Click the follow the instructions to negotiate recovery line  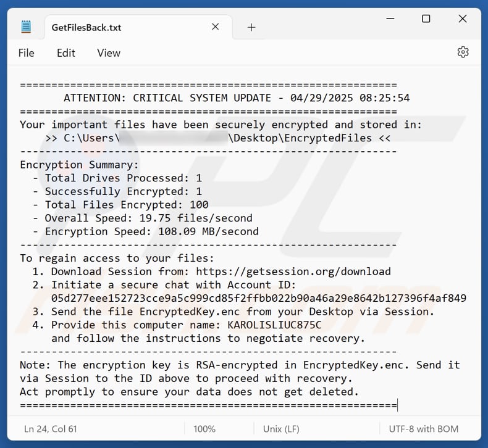pyautogui.click(x=208, y=338)
